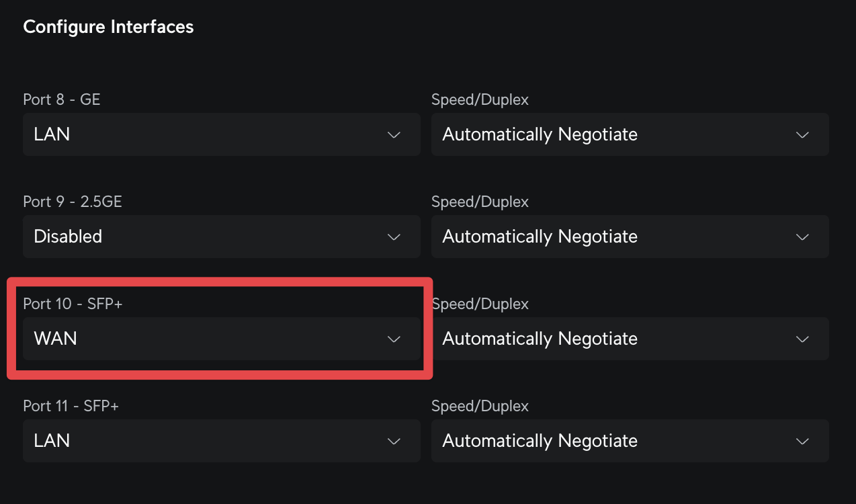Image resolution: width=856 pixels, height=504 pixels.
Task: Click the chevron arrow in Port 9 2.5GE dropdown
Action: click(394, 237)
